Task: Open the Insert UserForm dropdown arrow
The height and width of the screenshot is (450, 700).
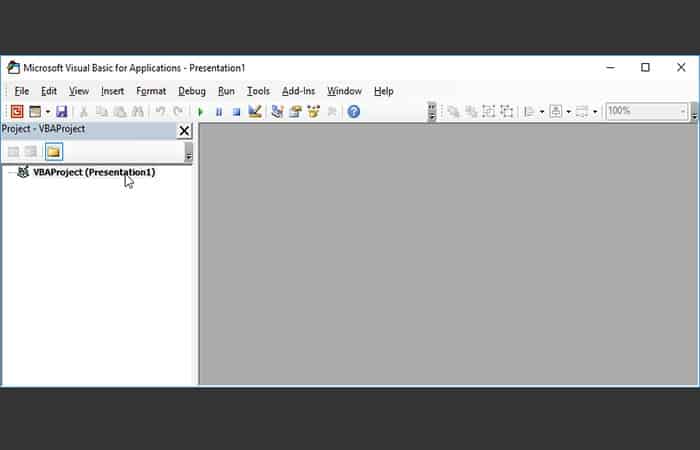Action: [47, 112]
